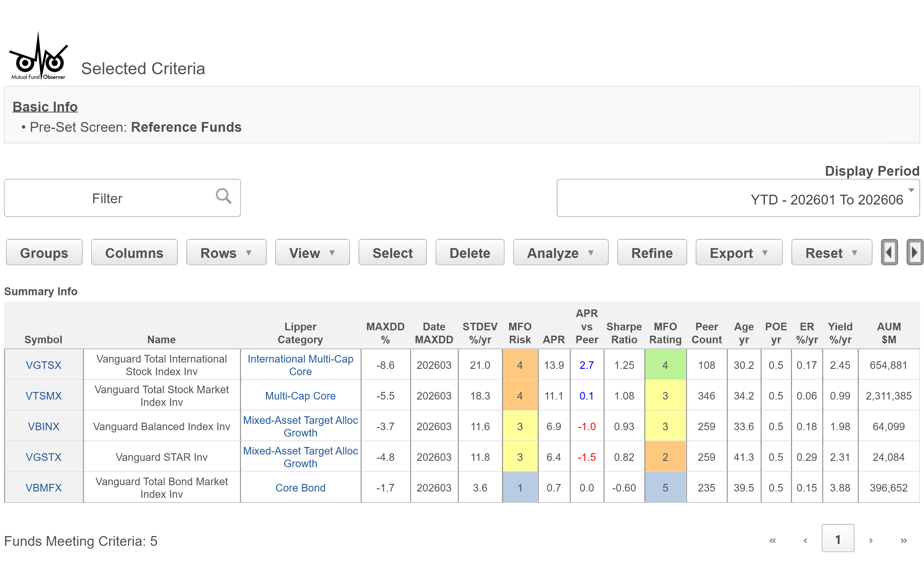Screen dimensions: 924x568
Task: Open the Export dropdown menu
Action: [x=739, y=253]
